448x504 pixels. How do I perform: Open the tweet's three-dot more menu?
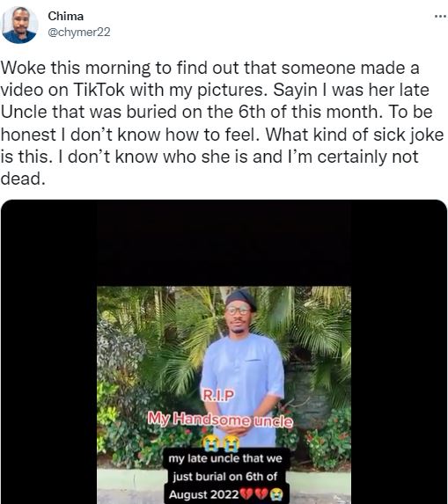coord(440,16)
